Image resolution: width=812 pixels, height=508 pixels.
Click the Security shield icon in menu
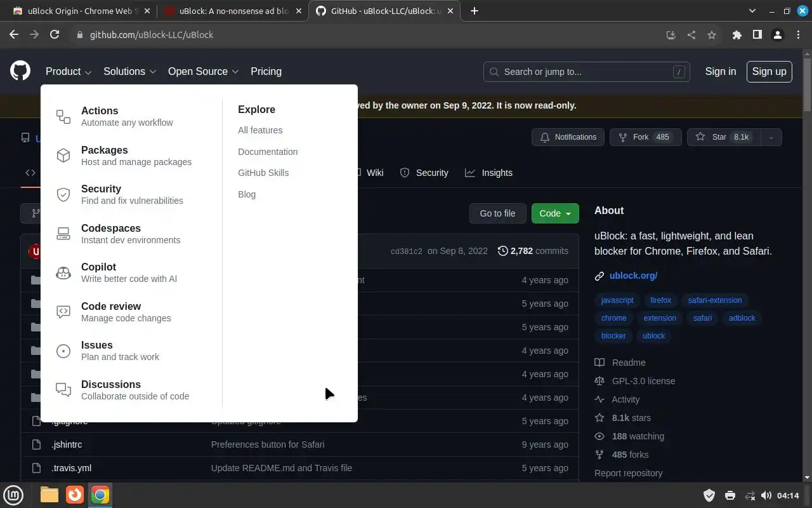pyautogui.click(x=63, y=195)
